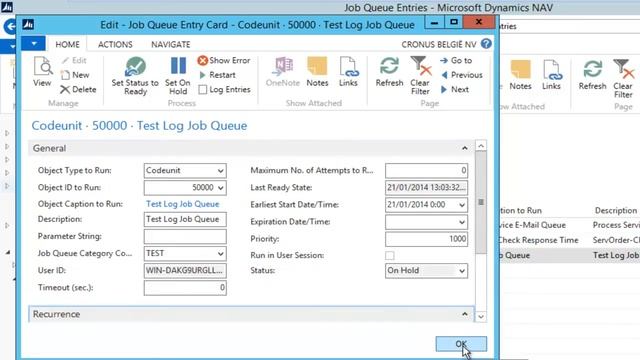This screenshot has width=640, height=360.
Task: Click Show Error action
Action: (224, 60)
